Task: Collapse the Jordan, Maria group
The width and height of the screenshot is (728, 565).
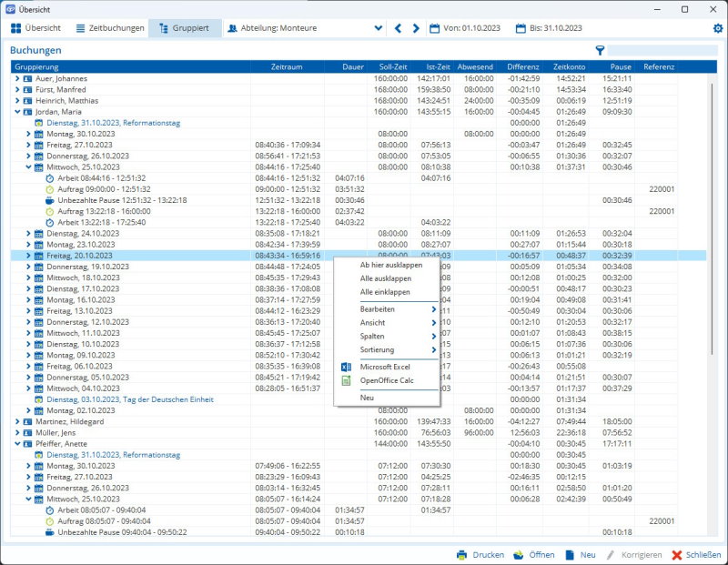Action: (16, 112)
